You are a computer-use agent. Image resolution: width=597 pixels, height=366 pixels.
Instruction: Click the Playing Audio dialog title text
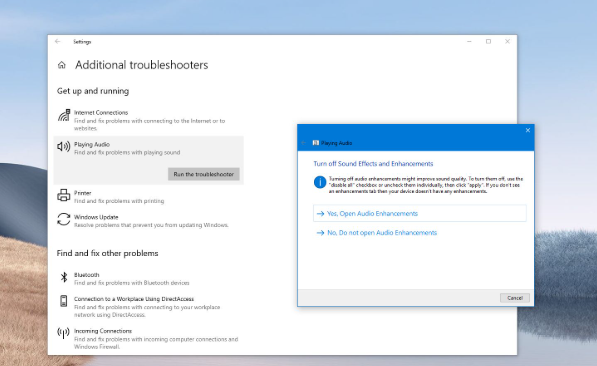coord(337,143)
